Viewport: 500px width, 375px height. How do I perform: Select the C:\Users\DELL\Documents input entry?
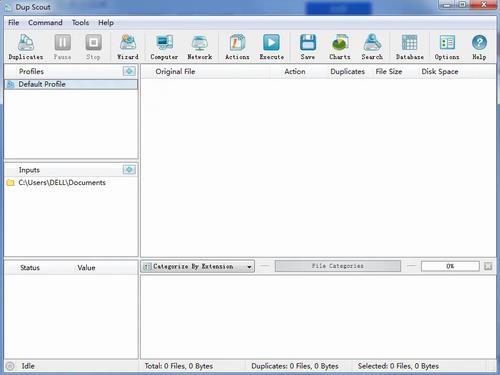(x=62, y=183)
